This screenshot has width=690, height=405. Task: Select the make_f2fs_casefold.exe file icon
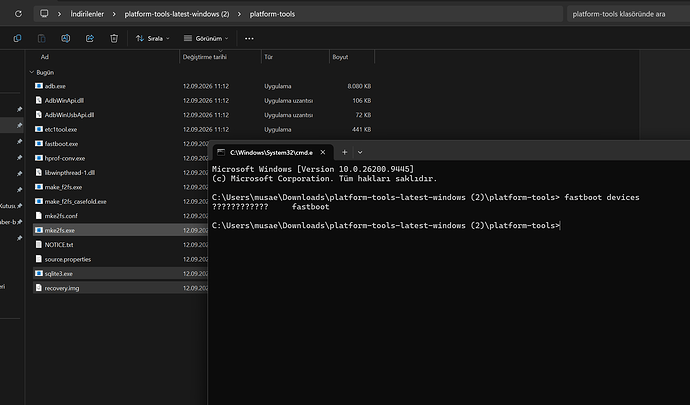pyautogui.click(x=39, y=201)
